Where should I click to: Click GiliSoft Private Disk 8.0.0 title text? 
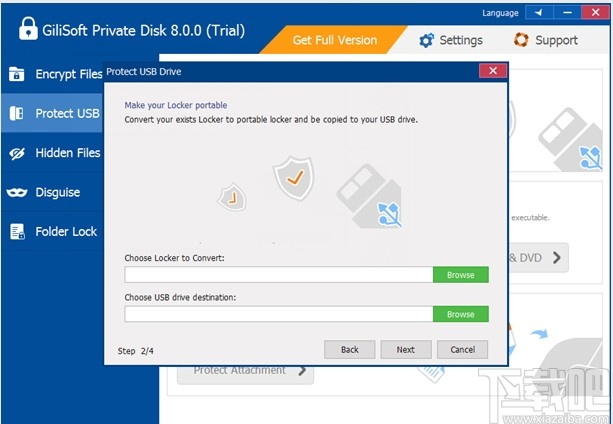pyautogui.click(x=143, y=30)
